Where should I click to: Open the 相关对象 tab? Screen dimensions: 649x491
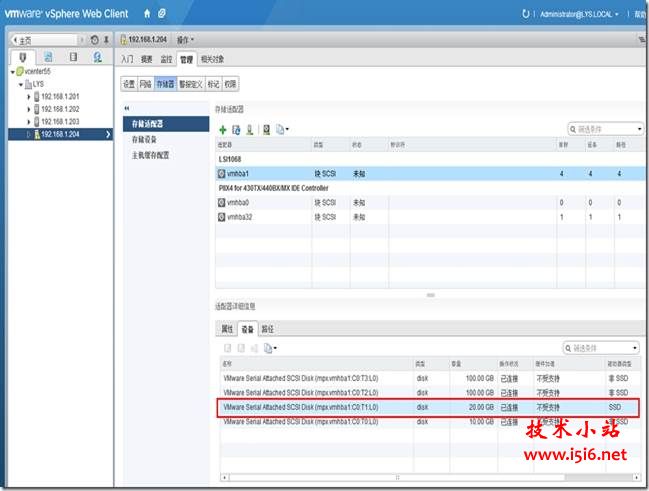click(x=212, y=59)
